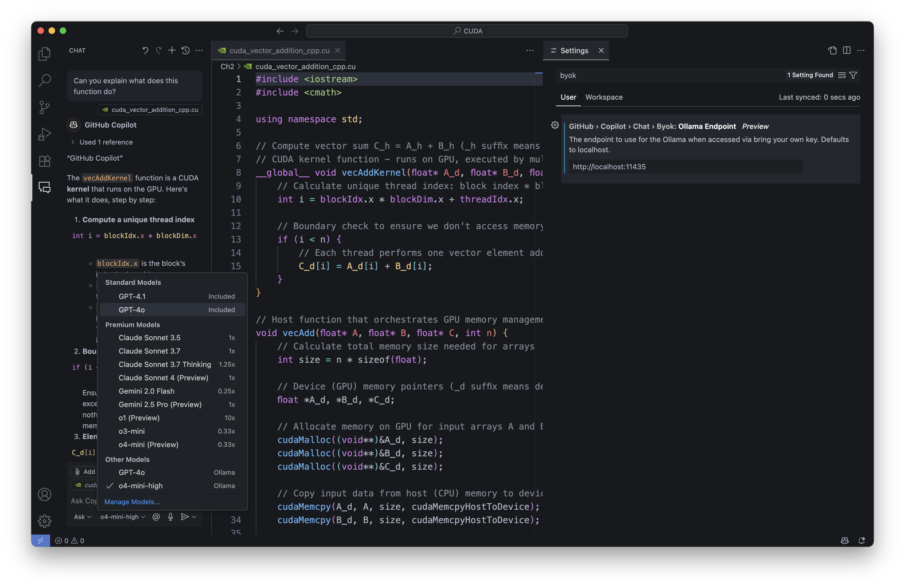The image size is (905, 588).
Task: Open the CUDA command center search bar
Action: click(466, 31)
